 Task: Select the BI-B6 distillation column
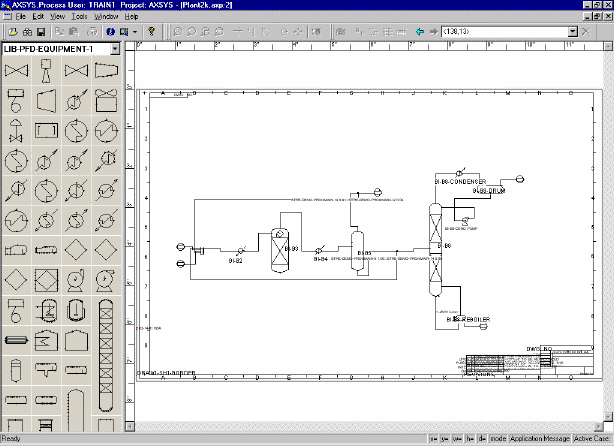click(435, 250)
